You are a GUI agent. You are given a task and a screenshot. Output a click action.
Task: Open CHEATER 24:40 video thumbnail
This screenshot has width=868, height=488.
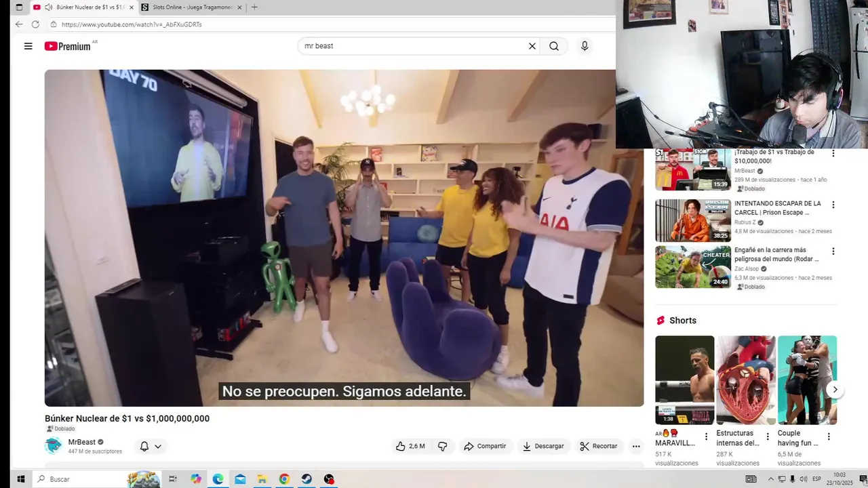[x=693, y=267]
